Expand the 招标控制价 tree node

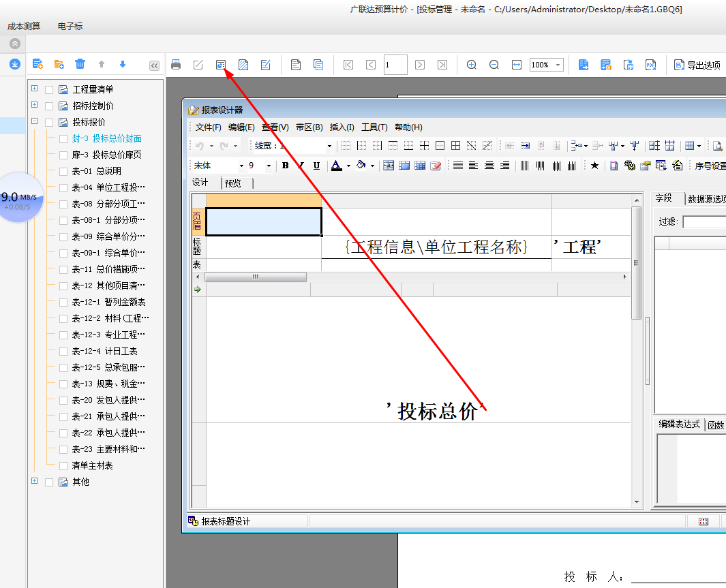pos(34,104)
